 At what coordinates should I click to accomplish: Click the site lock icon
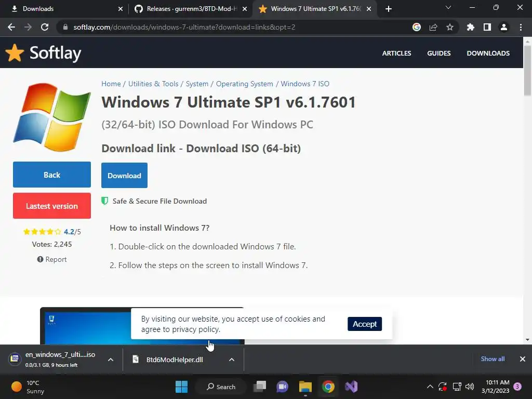coord(66,27)
